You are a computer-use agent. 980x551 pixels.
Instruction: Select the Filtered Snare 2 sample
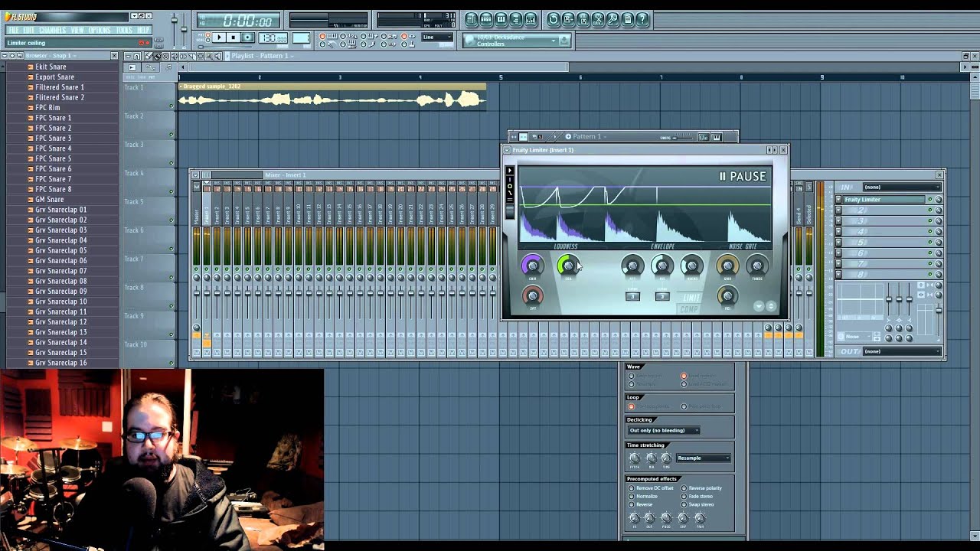[60, 97]
